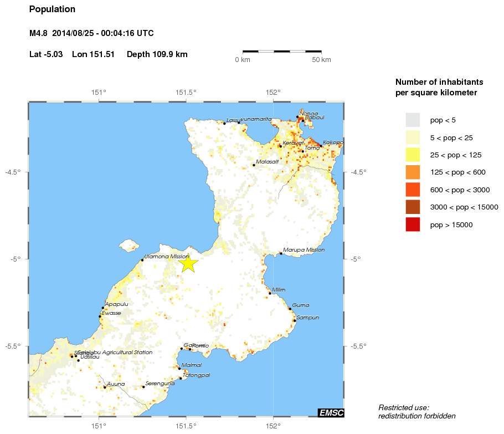Select the red pop > 15000 swatch
Viewport: 504px width, 434px height.
pos(413,224)
